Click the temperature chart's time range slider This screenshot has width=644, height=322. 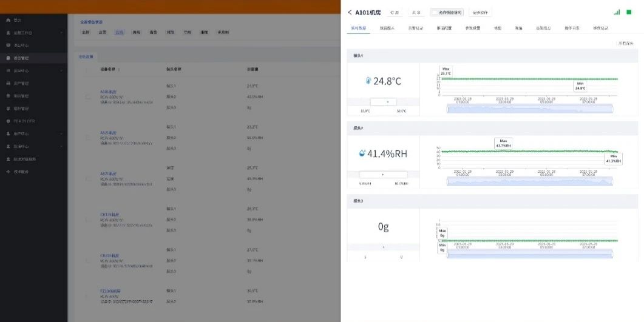(x=529, y=109)
